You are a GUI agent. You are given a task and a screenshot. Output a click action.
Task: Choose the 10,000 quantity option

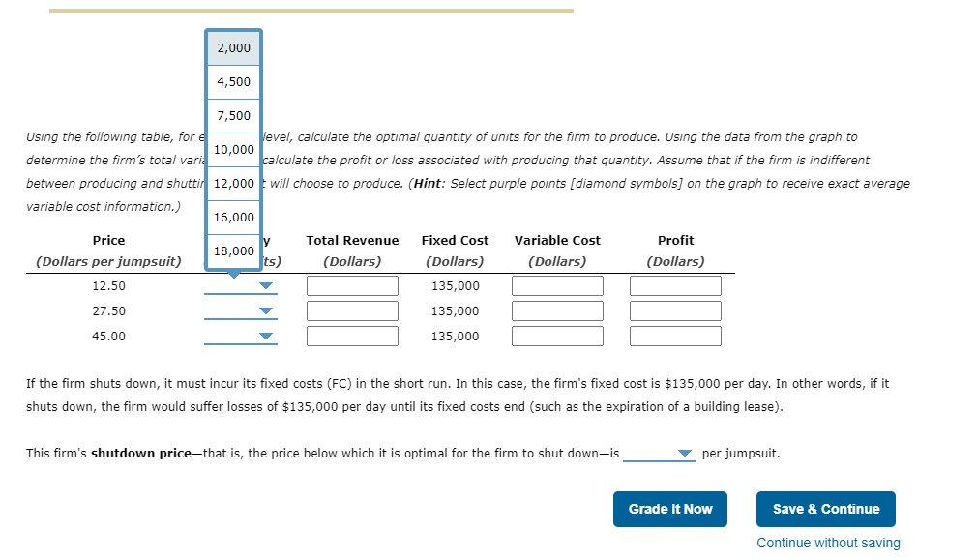coord(233,149)
